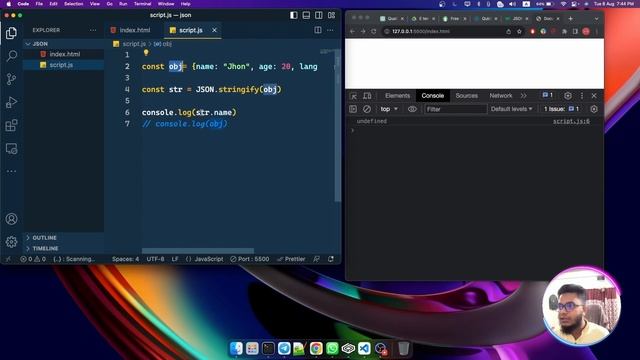
Task: Open the Accounts menu in VS Code
Action: (11, 219)
